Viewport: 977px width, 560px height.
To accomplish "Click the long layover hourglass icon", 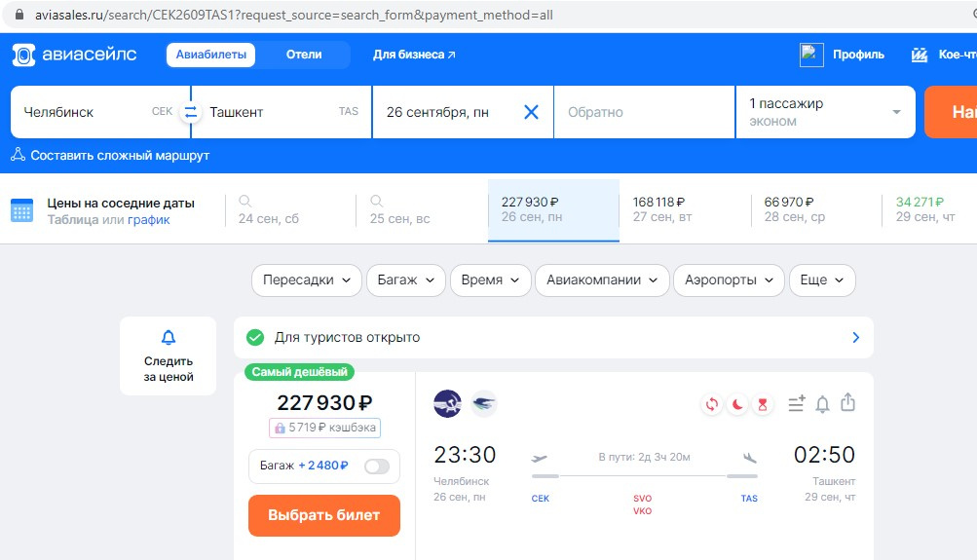I will click(x=762, y=405).
